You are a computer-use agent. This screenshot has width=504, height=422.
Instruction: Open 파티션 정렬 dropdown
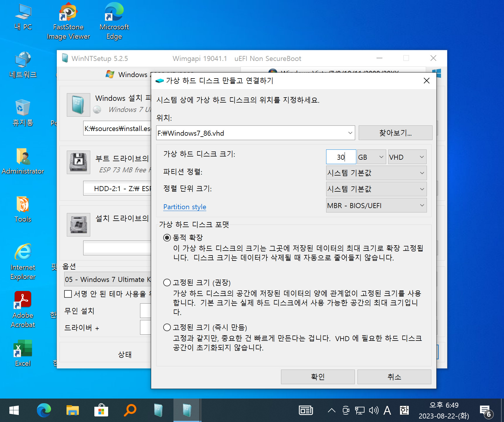pos(376,173)
